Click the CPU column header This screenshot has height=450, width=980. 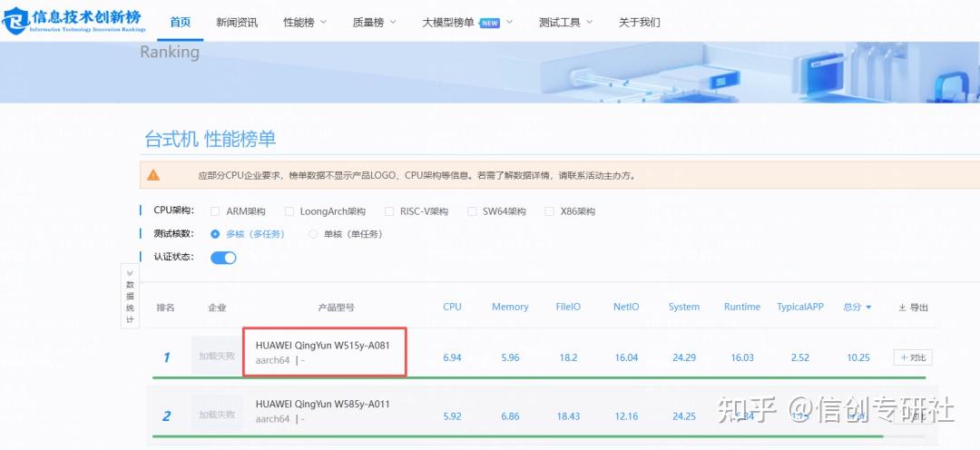click(453, 307)
